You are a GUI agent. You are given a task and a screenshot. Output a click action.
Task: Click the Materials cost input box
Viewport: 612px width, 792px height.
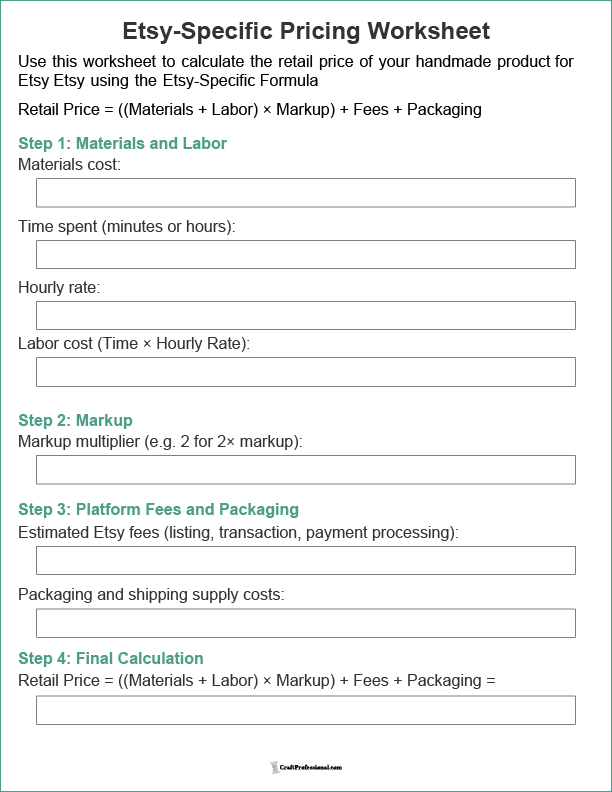(x=305, y=192)
